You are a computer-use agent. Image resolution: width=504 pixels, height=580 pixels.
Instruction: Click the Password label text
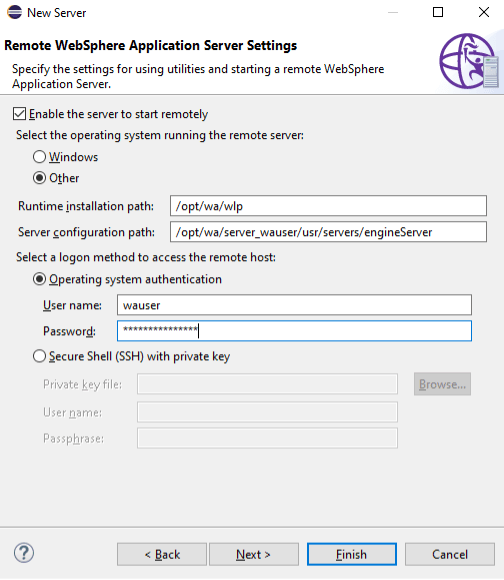[x=69, y=331]
